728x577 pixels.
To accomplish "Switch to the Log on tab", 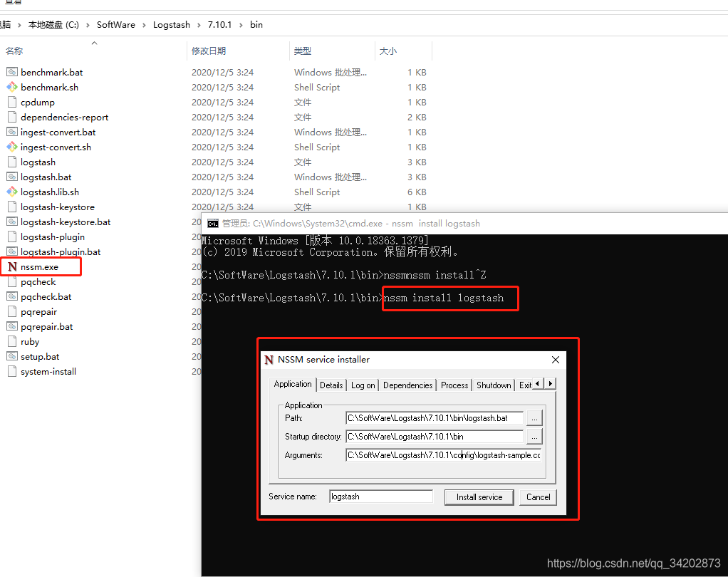I will tap(363, 385).
